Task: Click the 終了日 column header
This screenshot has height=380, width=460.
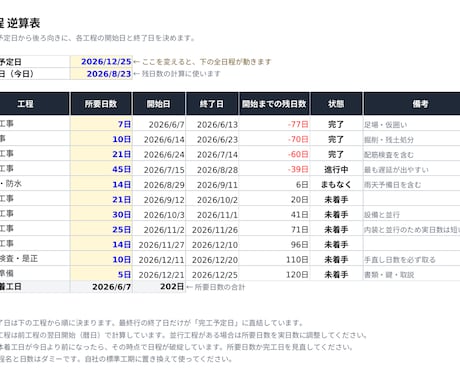Action: click(x=212, y=104)
